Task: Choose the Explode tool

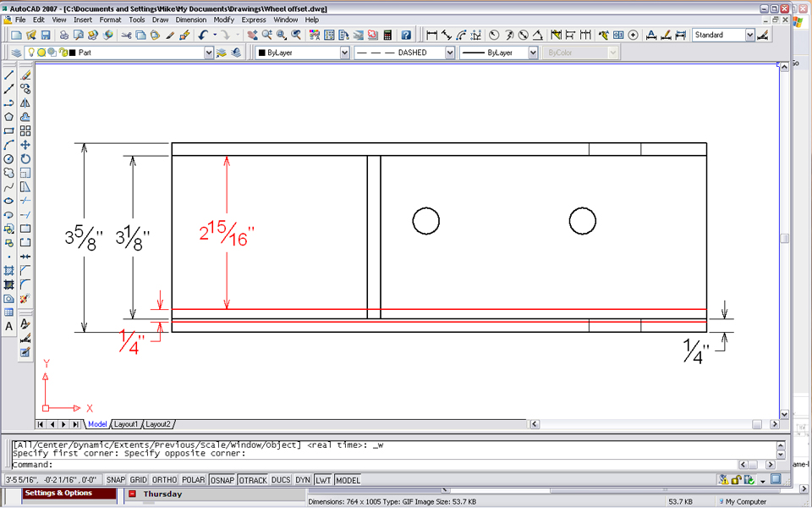Action: pos(25,299)
